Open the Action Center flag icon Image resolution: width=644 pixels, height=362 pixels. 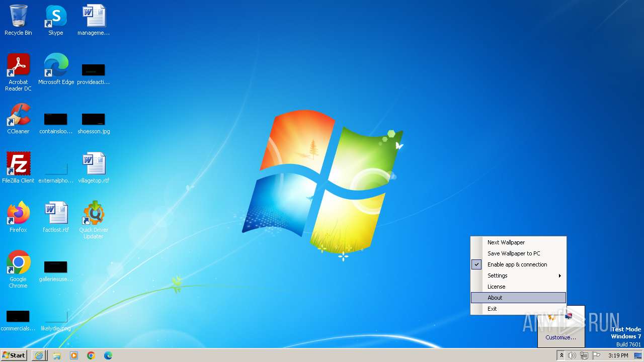pyautogui.click(x=596, y=355)
